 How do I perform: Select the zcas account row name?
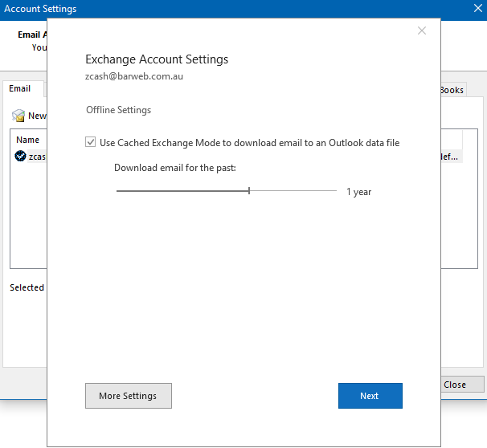point(37,157)
